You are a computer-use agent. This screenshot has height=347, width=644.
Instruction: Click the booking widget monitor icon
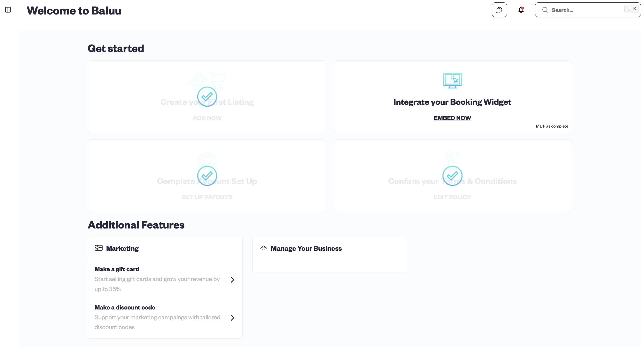point(452,80)
